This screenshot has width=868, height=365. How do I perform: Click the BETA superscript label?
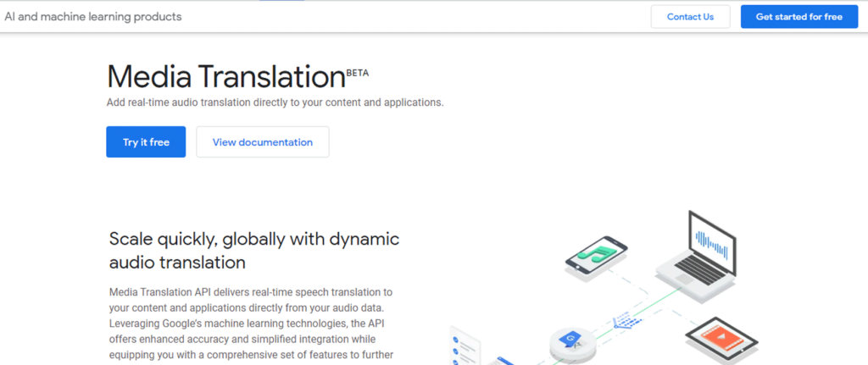pos(357,73)
